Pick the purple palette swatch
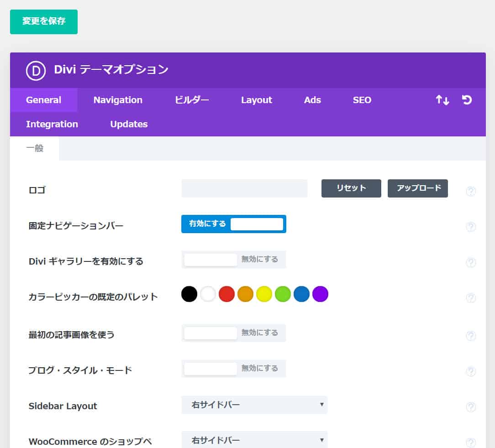This screenshot has width=495, height=448. 321,294
